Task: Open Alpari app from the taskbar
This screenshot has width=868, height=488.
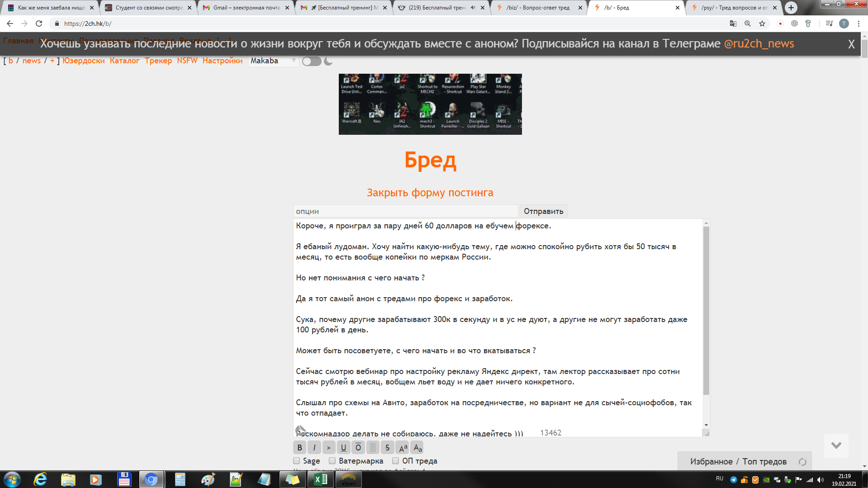Action: [x=349, y=479]
